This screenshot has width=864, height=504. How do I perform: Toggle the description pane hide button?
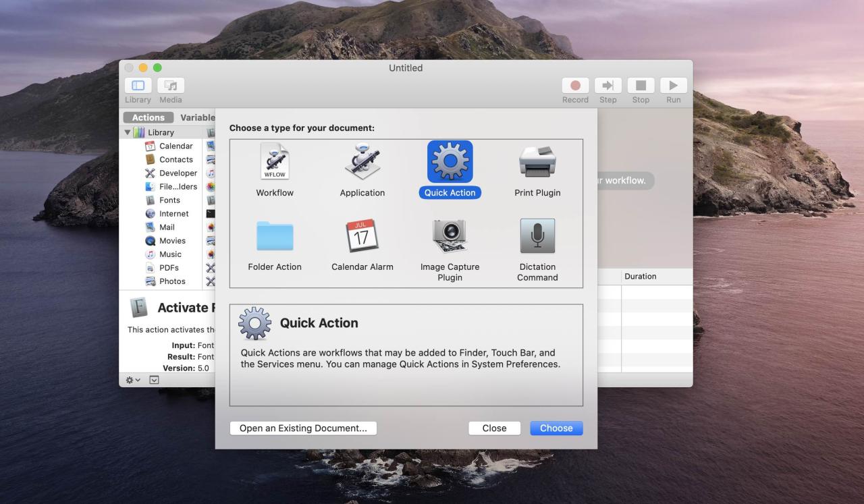[154, 380]
